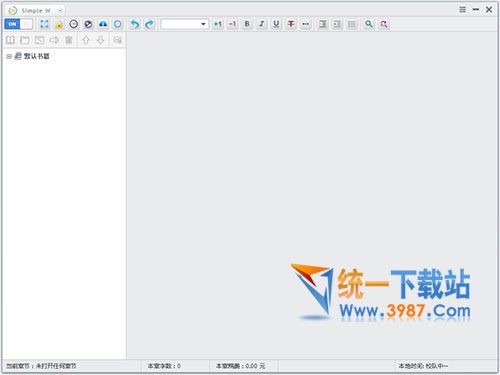Click the blue undo arrow
500x375 pixels.
[x=135, y=24]
